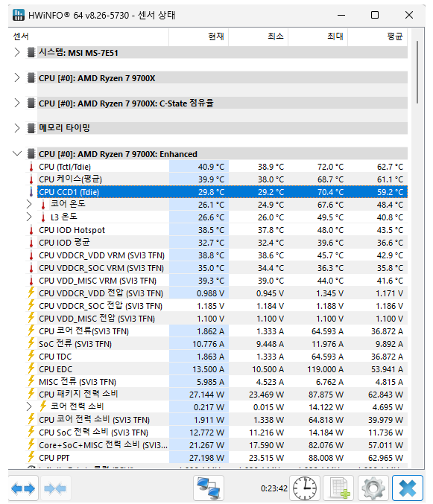The height and width of the screenshot is (504, 433).
Task: Select CPU VDD_MISC 전압 row
Action: (x=216, y=319)
